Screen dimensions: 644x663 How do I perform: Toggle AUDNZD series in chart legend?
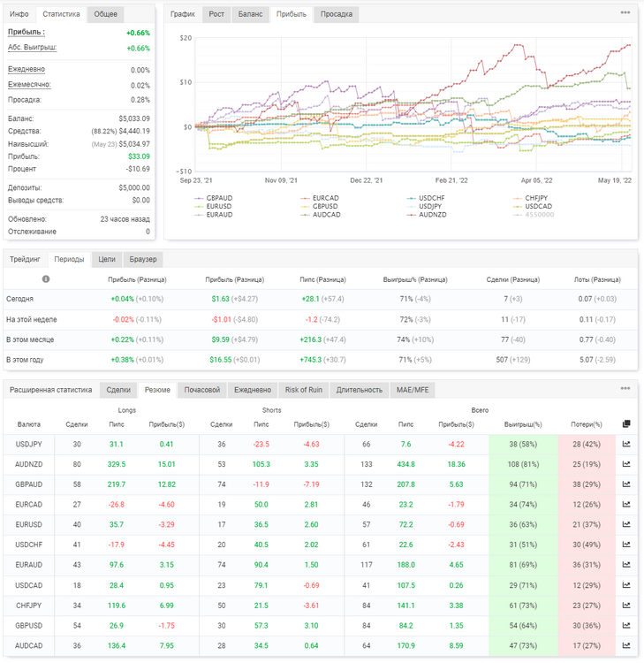coord(427,215)
